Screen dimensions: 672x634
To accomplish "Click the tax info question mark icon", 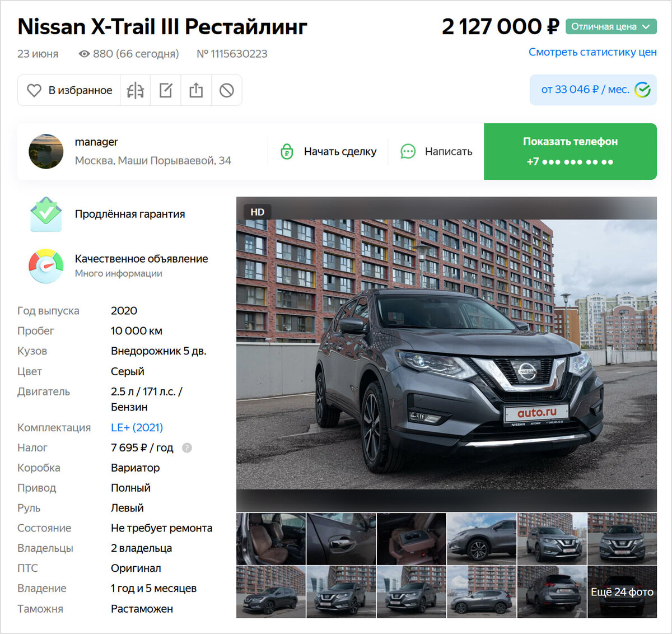I will 187,447.
